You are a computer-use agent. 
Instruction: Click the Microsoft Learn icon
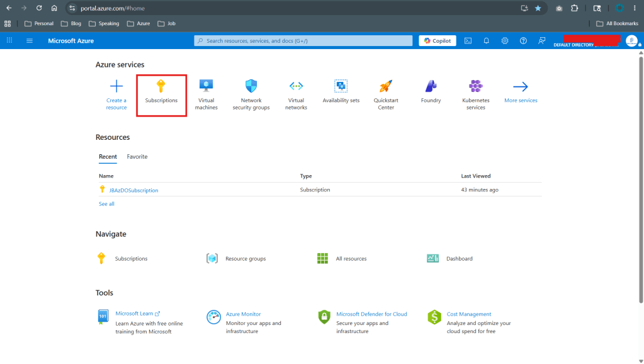click(x=103, y=317)
